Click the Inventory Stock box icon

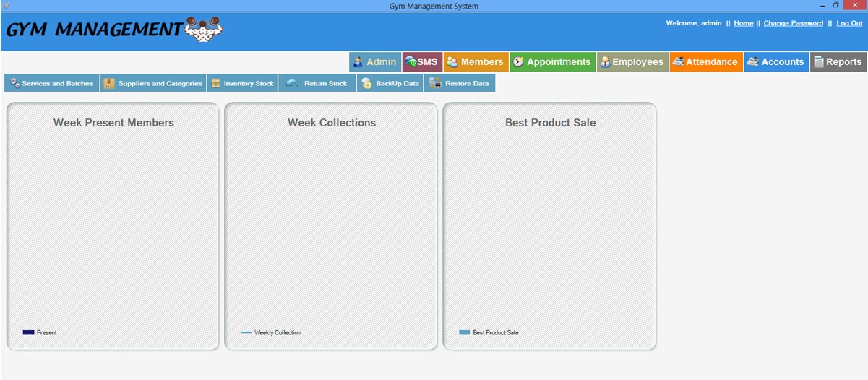tap(215, 83)
